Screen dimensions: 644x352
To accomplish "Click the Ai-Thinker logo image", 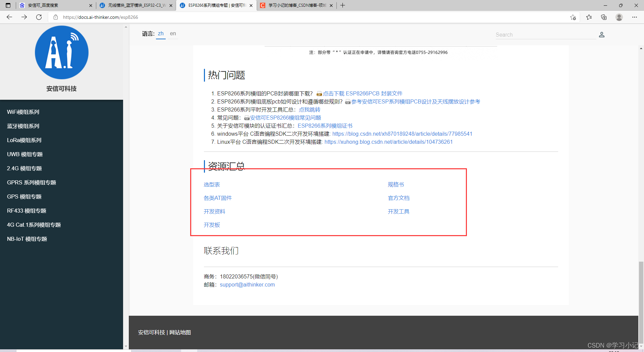I will click(62, 52).
